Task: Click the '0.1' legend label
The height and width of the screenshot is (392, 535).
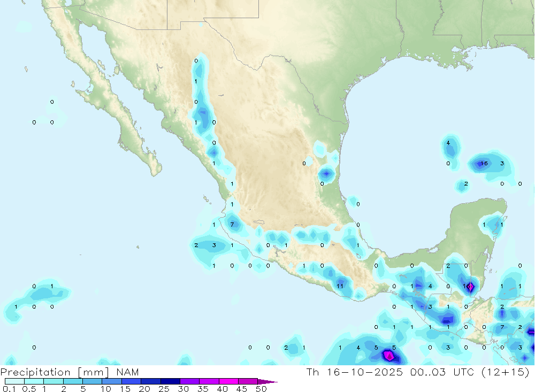Action: point(9,389)
